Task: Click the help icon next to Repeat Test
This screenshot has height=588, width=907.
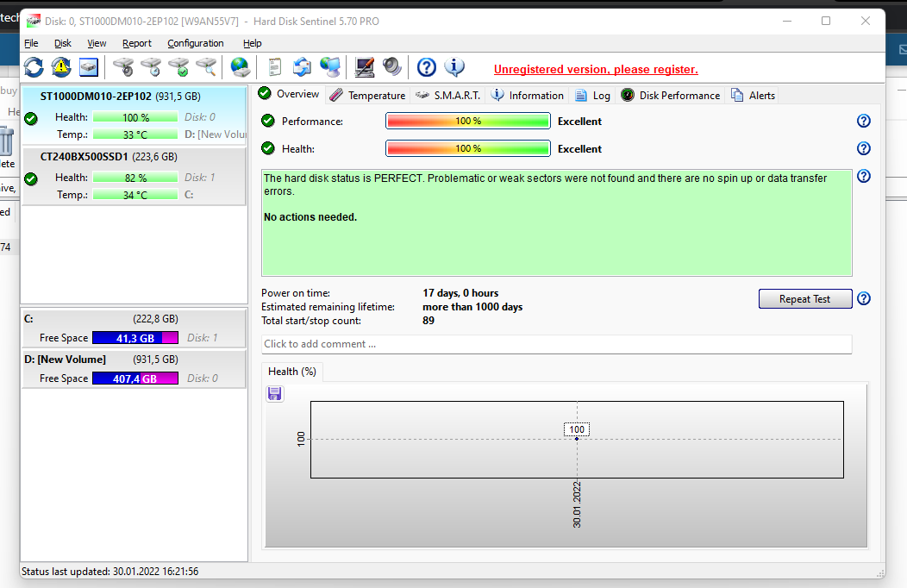Action: point(864,299)
